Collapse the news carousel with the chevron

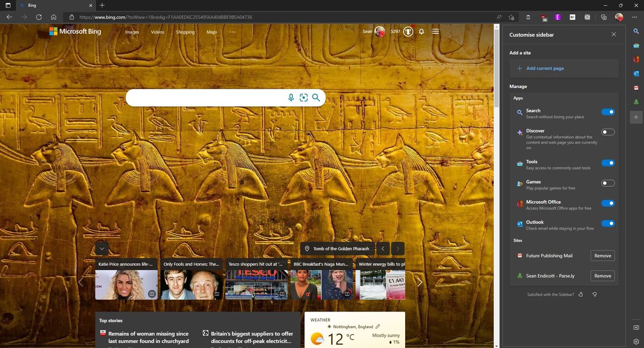point(101,248)
